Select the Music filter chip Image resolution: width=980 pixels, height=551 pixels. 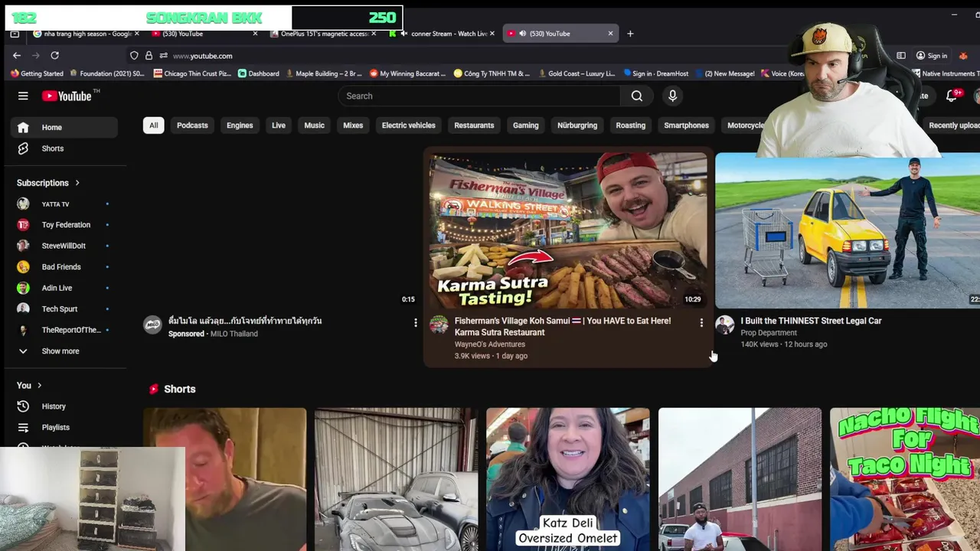(315, 126)
